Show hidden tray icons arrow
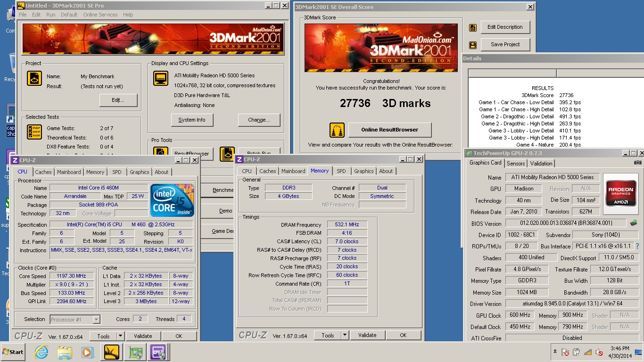Screen dimensions: 644x362 554,352
